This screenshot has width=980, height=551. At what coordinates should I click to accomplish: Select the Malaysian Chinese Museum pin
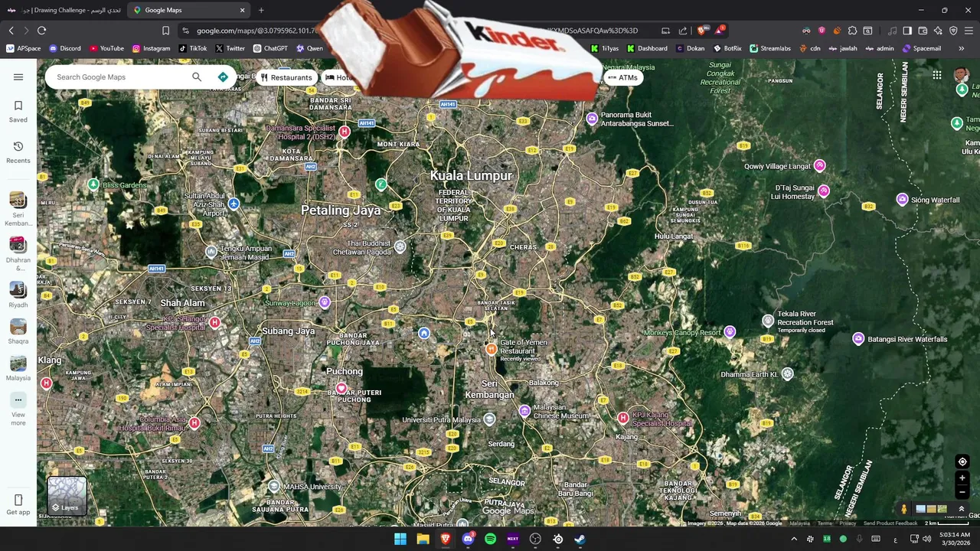pos(524,412)
